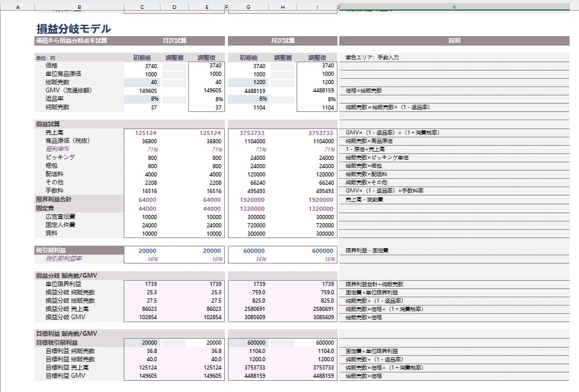Click the 単位限界利益 row label
Image resolution: width=579 pixels, height=392 pixels.
(x=63, y=284)
